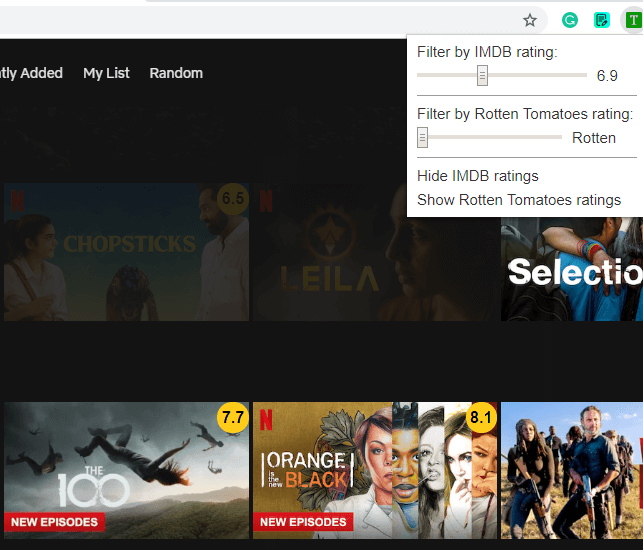Open The 100 series thumbnail

(x=126, y=470)
